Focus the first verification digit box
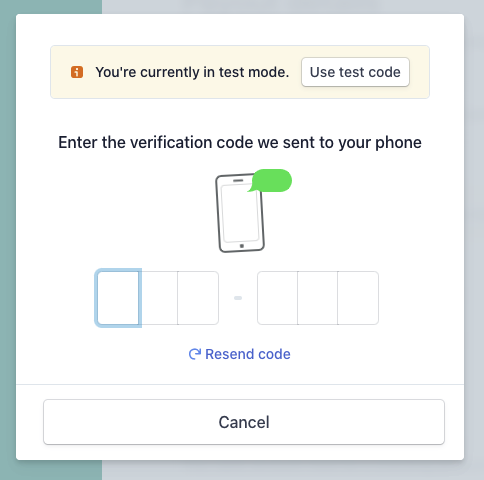Screen dimensions: 484x480 point(118,298)
